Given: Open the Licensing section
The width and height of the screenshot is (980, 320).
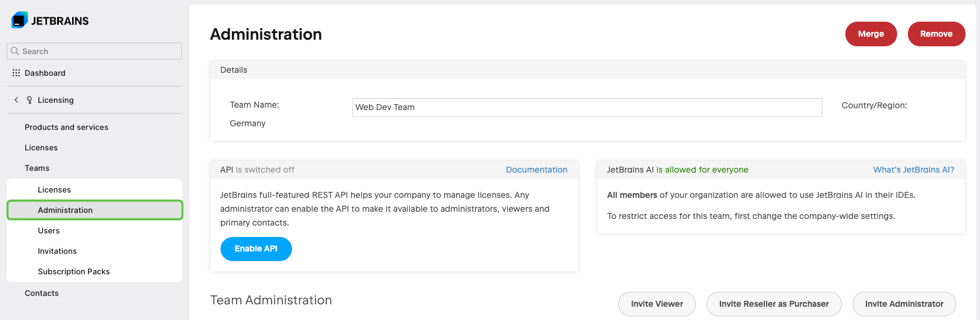Looking at the screenshot, I should click(56, 100).
